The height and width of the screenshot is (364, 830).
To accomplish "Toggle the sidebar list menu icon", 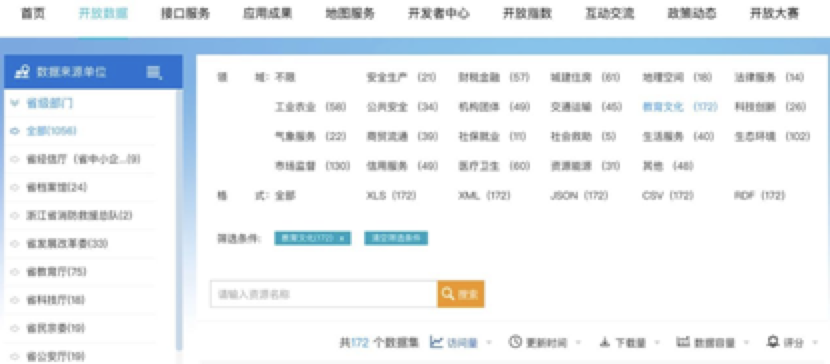I will point(154,72).
